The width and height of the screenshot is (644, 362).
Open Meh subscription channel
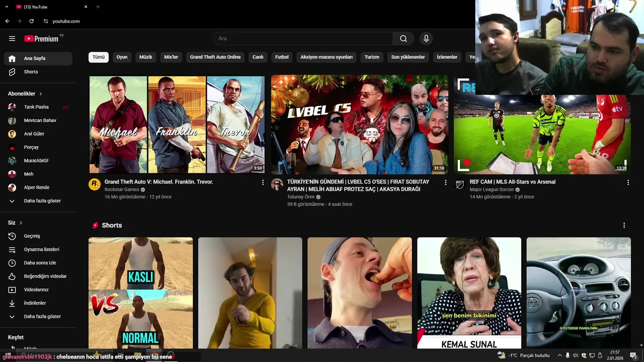(38, 174)
